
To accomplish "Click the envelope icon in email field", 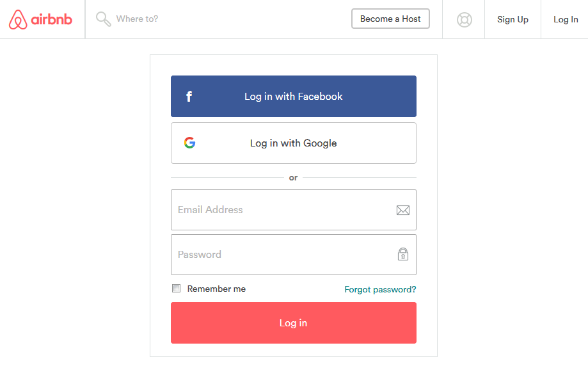I will [x=402, y=210].
